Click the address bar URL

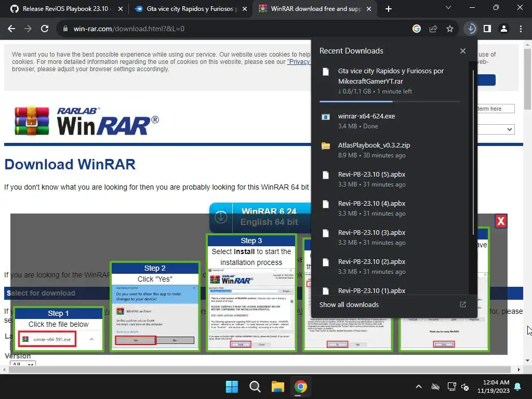pos(129,29)
